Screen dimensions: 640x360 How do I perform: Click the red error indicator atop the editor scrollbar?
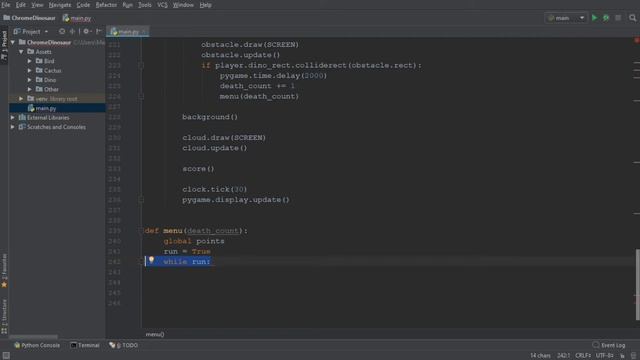(x=636, y=40)
